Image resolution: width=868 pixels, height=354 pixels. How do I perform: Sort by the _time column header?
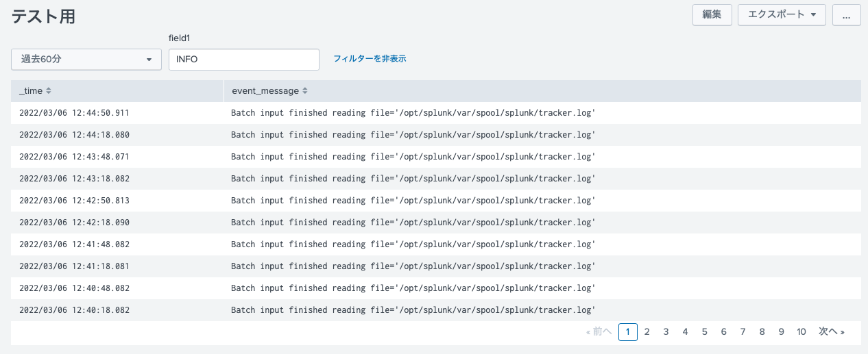click(x=35, y=90)
